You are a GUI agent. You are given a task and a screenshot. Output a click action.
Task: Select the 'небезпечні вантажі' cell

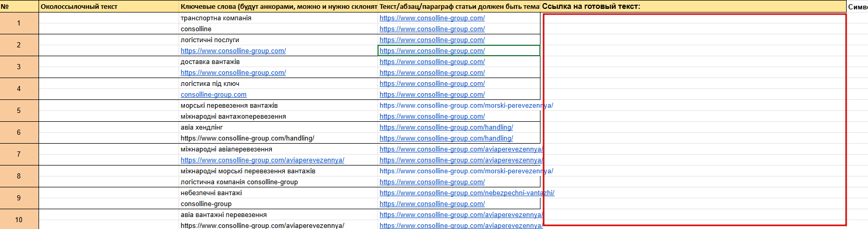tap(279, 193)
